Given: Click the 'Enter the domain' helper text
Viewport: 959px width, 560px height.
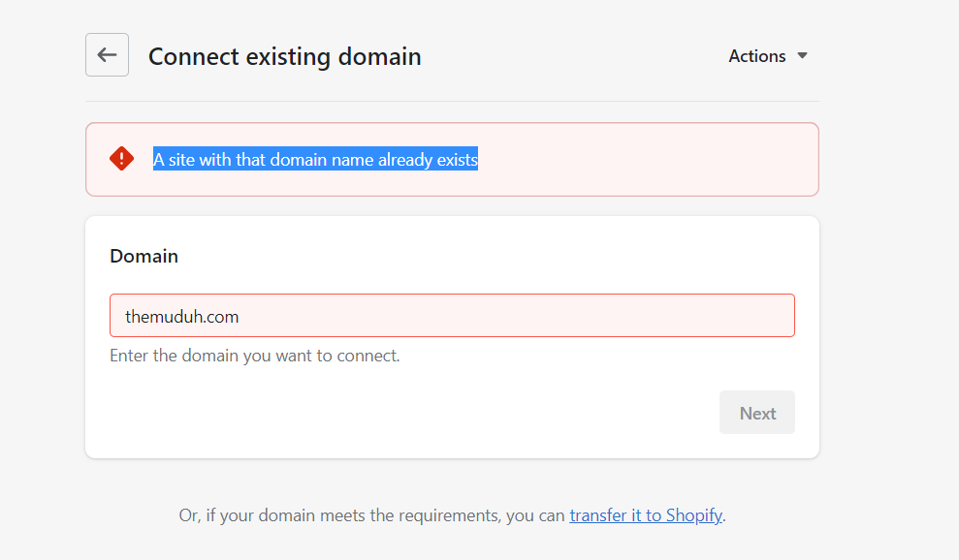Looking at the screenshot, I should pos(254,356).
